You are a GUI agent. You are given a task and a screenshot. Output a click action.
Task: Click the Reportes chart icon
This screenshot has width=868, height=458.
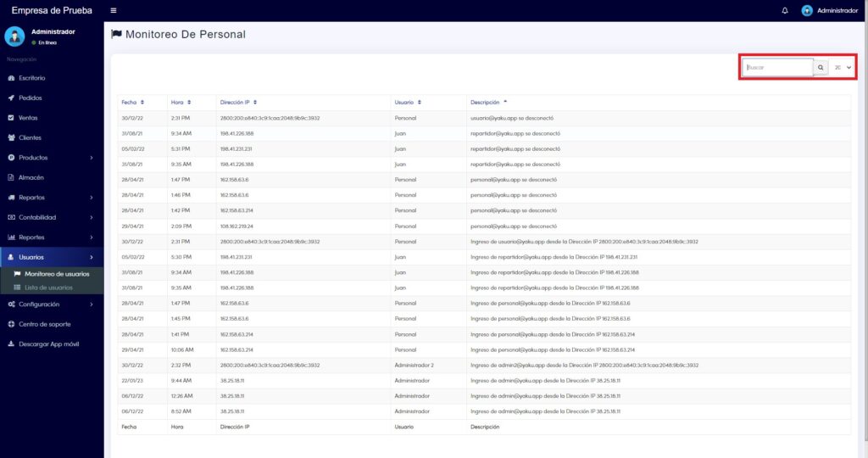(x=11, y=237)
